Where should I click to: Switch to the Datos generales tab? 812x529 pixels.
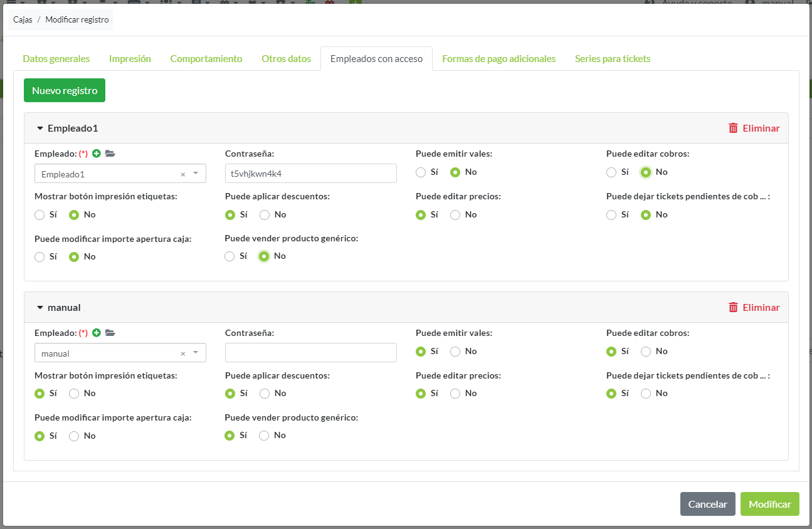[56, 59]
